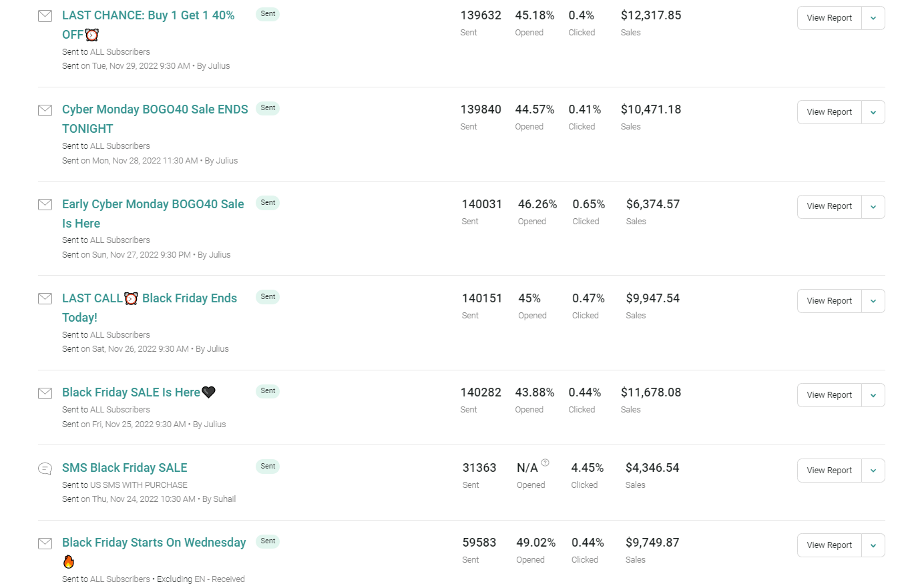Viewport: 908px width, 588px height.
Task: Open dropdown arrow for Early Cyber Monday report
Action: pos(873,207)
